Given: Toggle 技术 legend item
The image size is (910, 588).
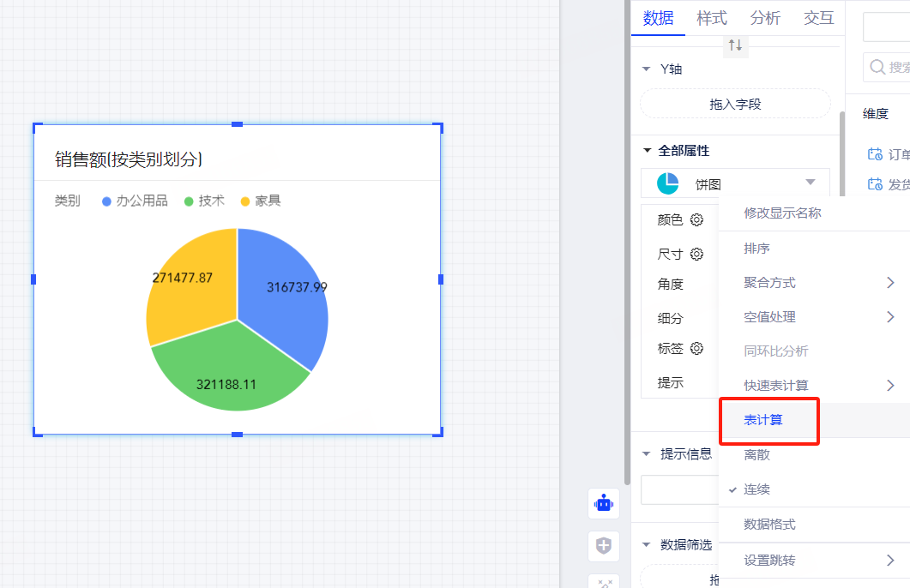Looking at the screenshot, I should [204, 201].
